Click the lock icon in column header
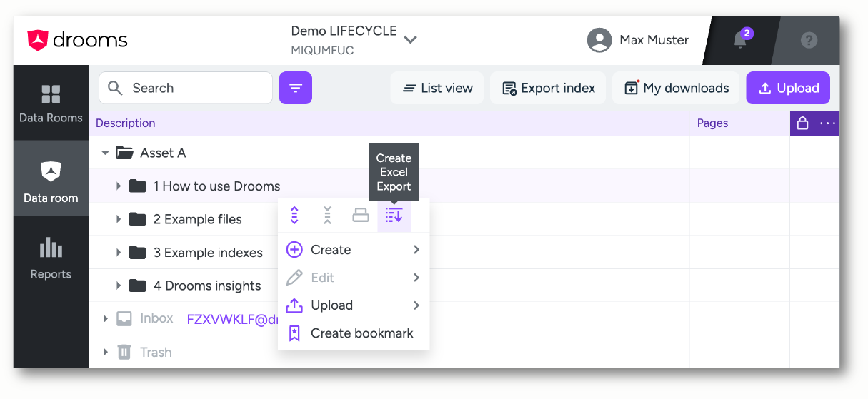The height and width of the screenshot is (399, 868). (x=802, y=123)
